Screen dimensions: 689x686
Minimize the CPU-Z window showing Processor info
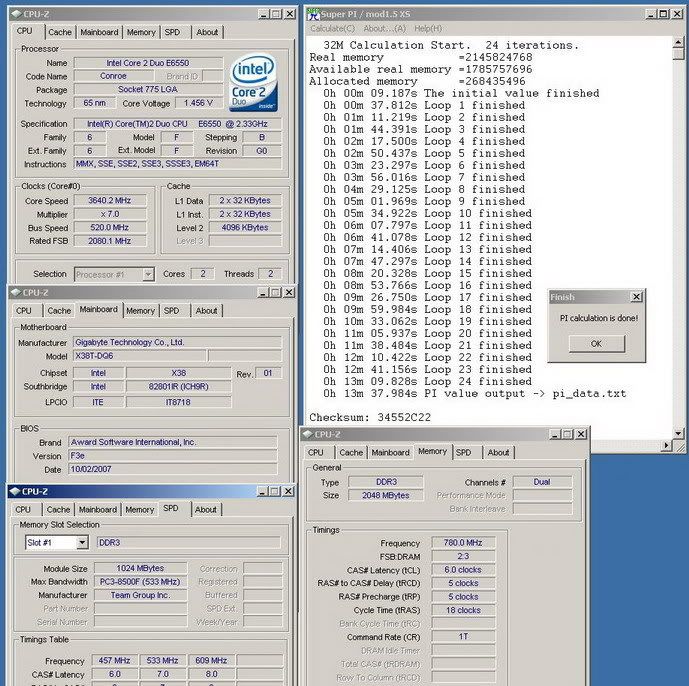(x=262, y=14)
